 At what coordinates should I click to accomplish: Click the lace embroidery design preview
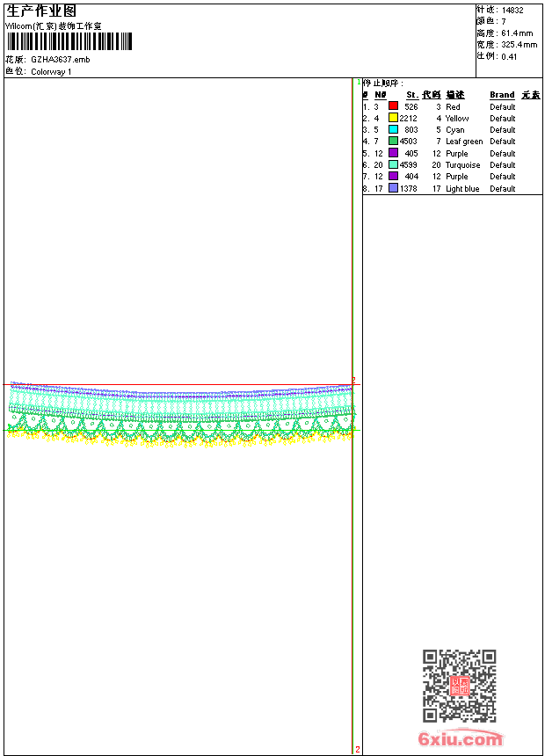click(x=180, y=413)
